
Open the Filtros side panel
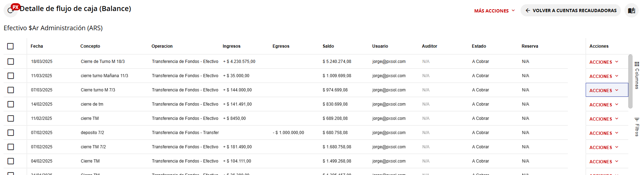637,127
